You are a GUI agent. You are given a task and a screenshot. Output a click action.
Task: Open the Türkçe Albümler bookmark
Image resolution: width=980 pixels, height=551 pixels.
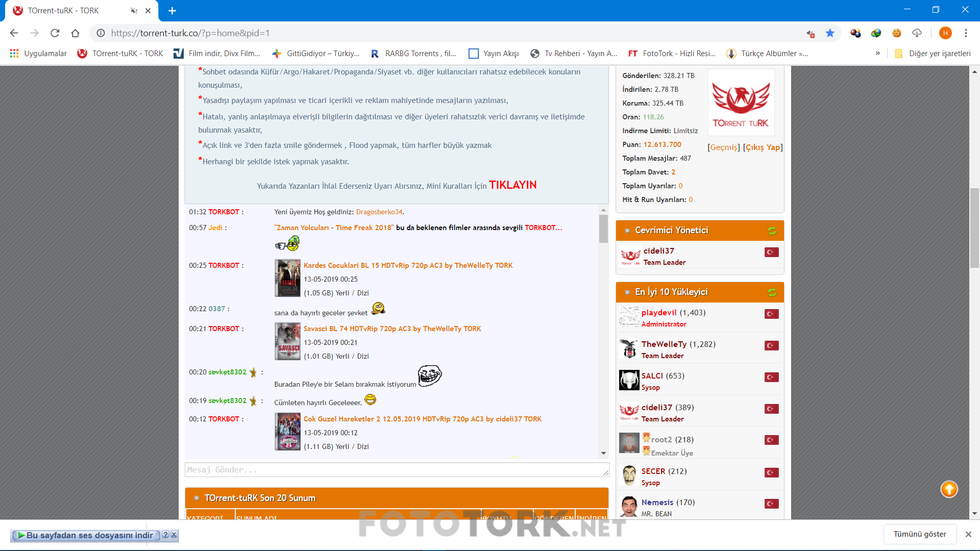coord(767,54)
